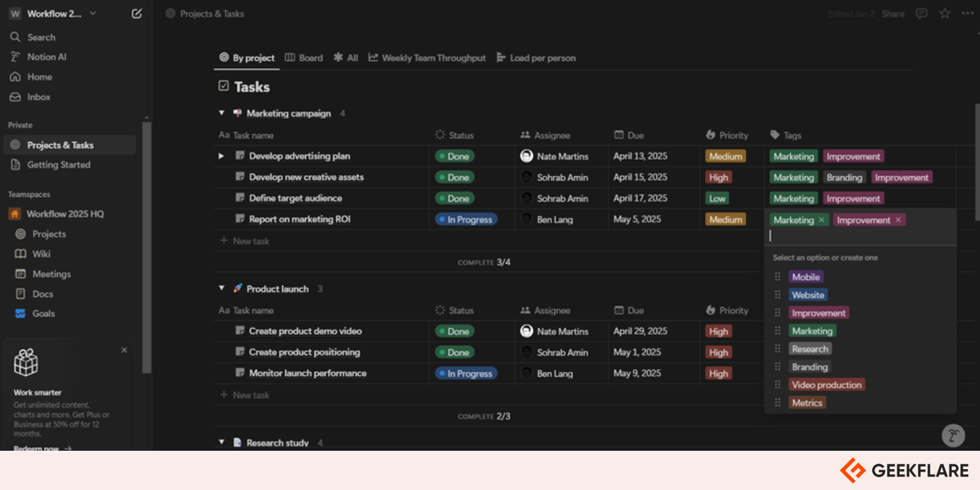Collapse the Product launch group

click(222, 288)
